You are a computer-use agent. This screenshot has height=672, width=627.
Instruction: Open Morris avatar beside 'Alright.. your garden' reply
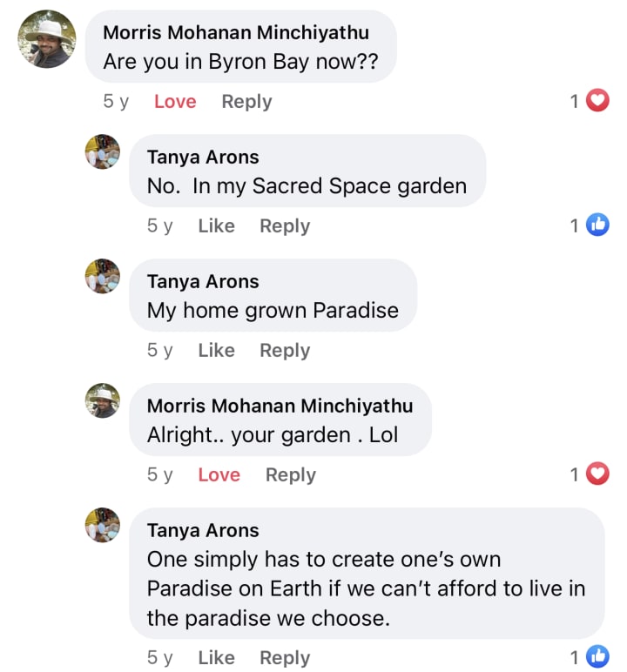tap(103, 400)
